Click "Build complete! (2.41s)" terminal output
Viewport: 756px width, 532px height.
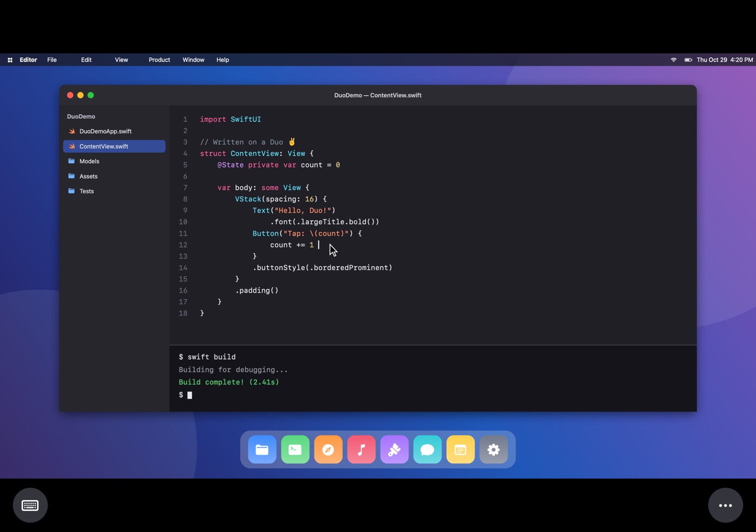pos(229,382)
